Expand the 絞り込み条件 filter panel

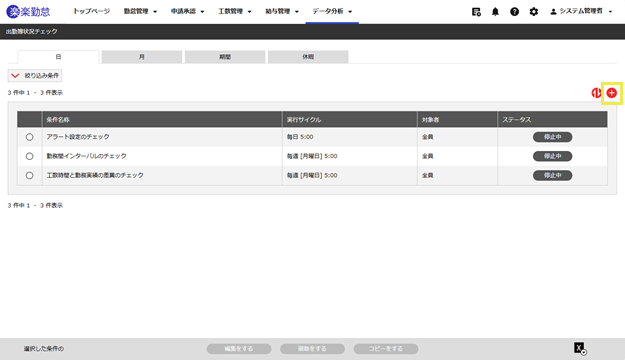click(35, 75)
